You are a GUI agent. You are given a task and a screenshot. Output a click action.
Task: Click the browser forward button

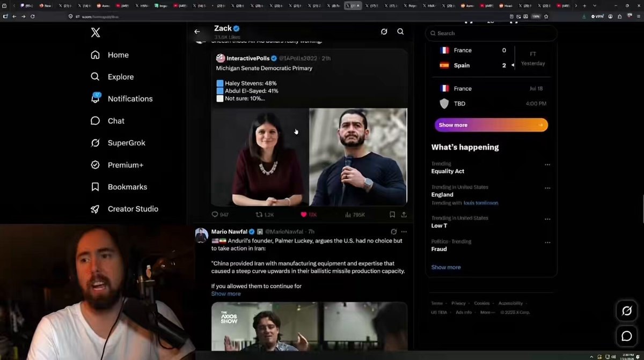tap(23, 16)
